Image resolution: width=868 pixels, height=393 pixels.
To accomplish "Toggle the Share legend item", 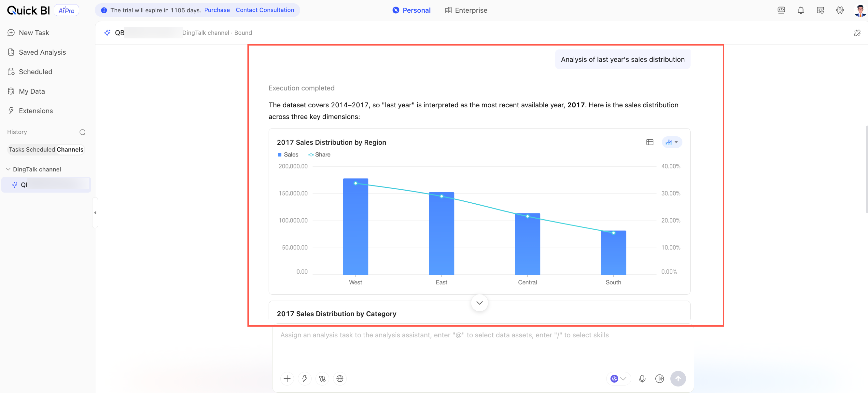I will click(319, 155).
